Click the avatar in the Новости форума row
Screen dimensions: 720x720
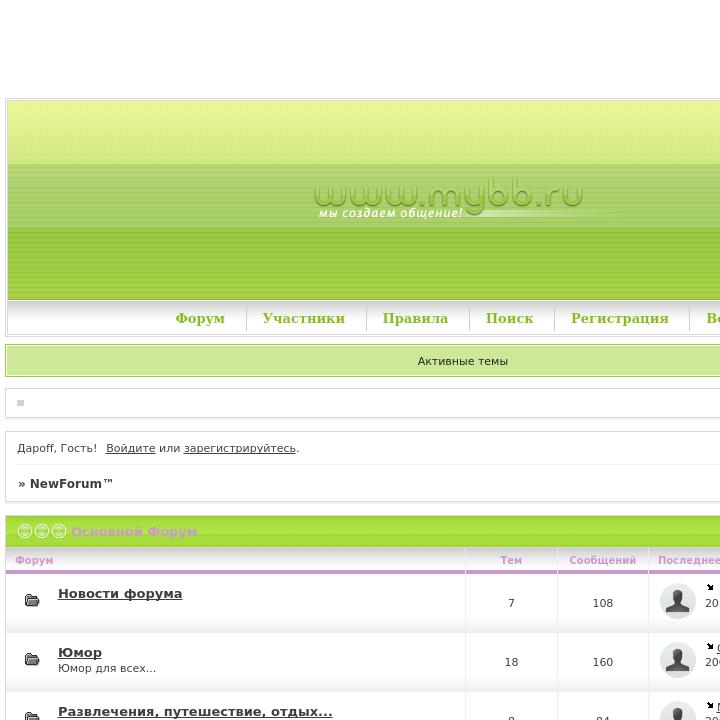tap(677, 601)
